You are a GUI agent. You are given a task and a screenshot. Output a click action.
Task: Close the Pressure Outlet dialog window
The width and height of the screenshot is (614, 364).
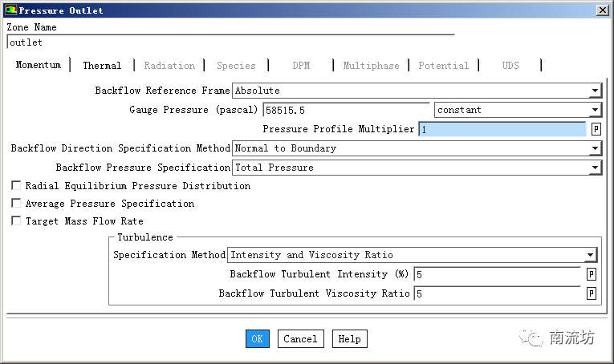click(x=601, y=10)
